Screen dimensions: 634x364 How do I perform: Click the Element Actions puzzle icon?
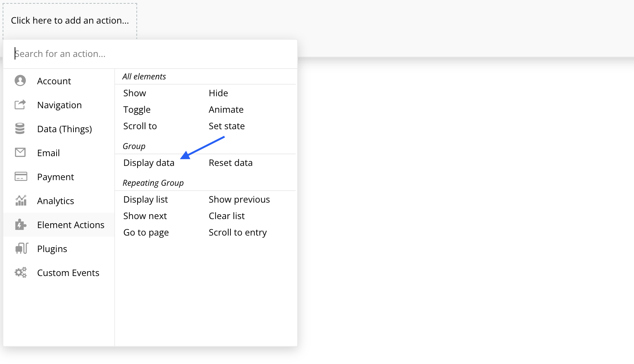[x=21, y=224]
